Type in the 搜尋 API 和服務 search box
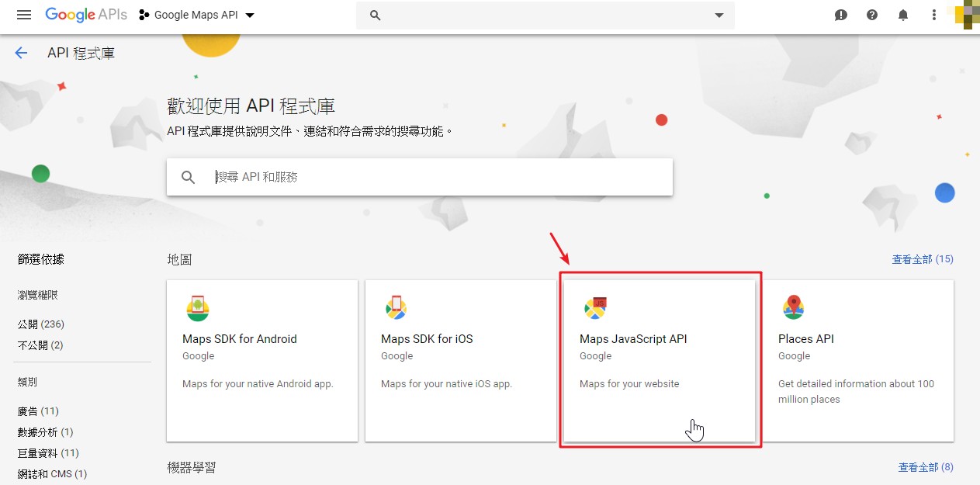 435,178
